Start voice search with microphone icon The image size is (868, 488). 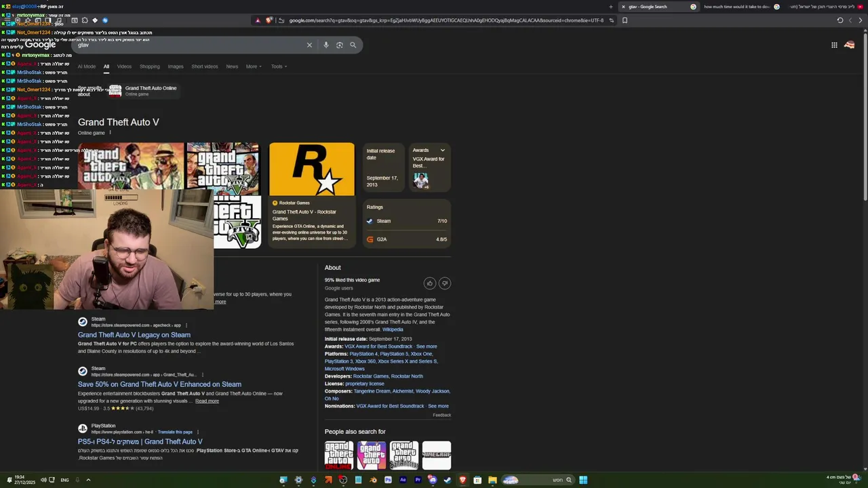(x=326, y=45)
